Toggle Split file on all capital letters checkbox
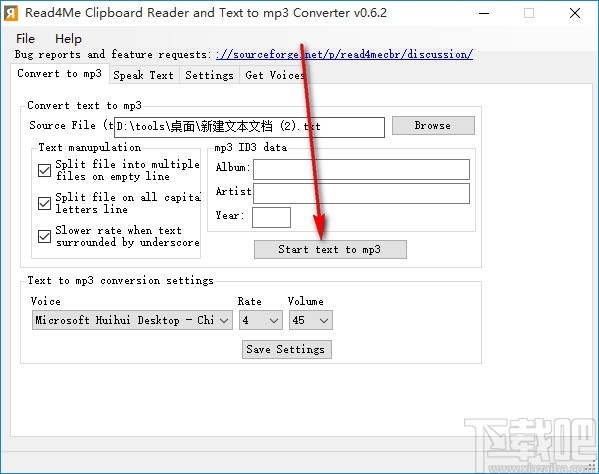Screen dimensions: 599x474 click(x=44, y=203)
